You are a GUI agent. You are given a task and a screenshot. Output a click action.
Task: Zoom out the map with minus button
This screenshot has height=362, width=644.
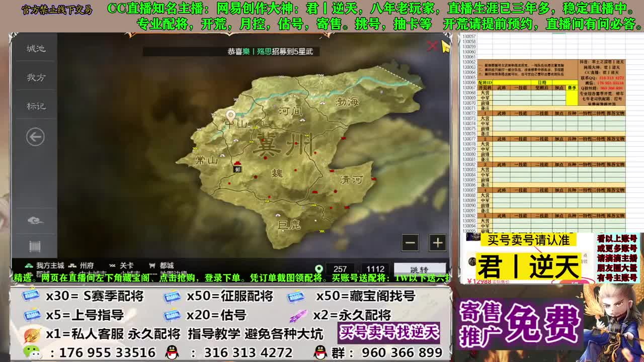coord(410,243)
